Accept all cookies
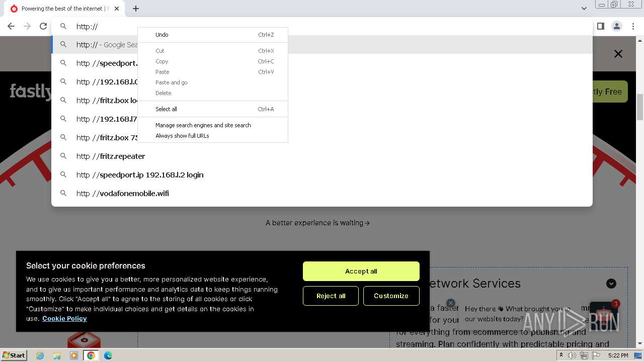The height and width of the screenshot is (362, 644). 361,271
